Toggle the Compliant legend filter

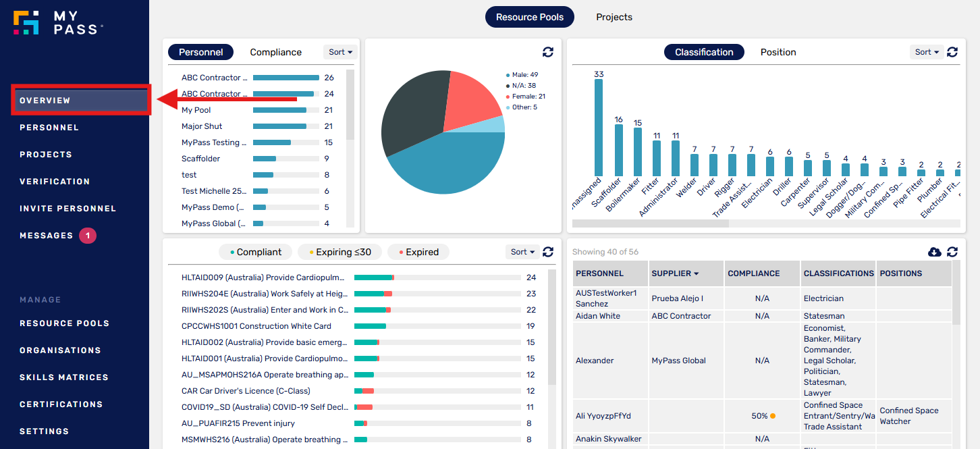256,252
